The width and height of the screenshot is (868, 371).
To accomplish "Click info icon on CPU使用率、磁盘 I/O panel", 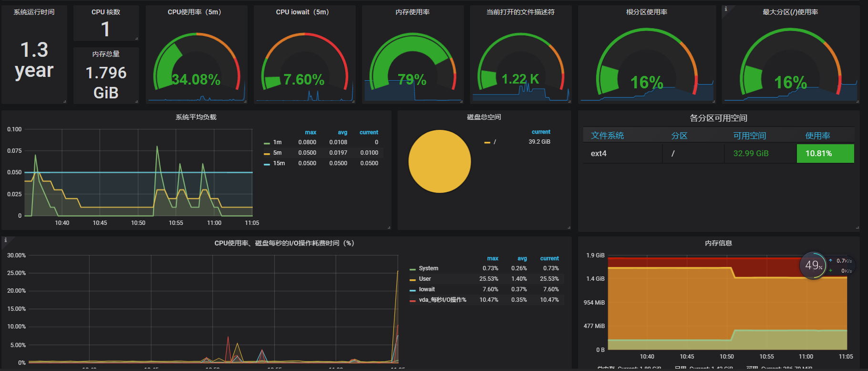I will [6, 240].
